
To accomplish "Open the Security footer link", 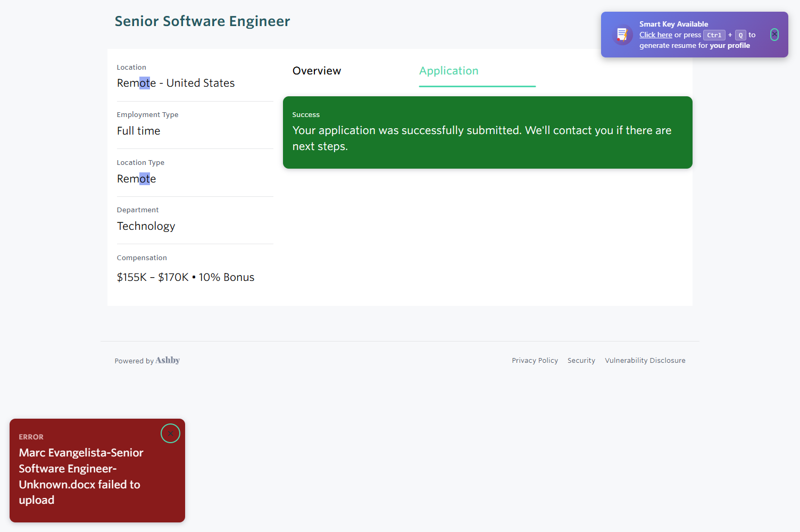I will pos(581,361).
